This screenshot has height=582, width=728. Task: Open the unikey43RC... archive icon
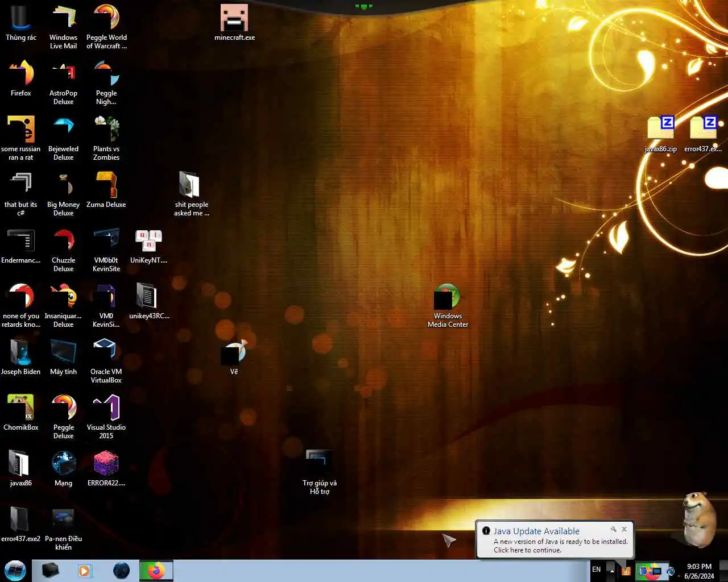149,302
